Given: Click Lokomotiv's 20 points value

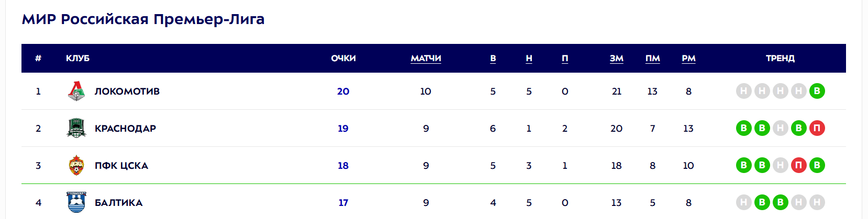Looking at the screenshot, I should point(343,91).
